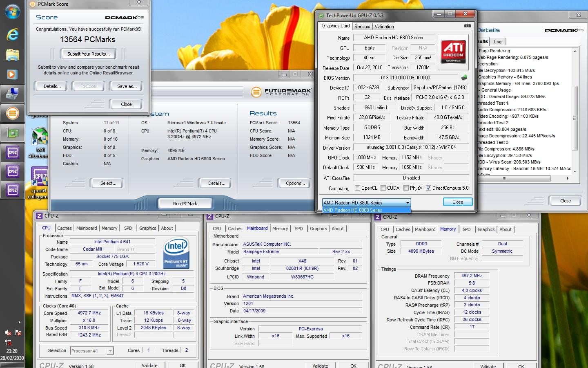The height and width of the screenshot is (368, 588).
Task: Switch to PCMark05 orange taskbar icon
Action: (x=13, y=113)
